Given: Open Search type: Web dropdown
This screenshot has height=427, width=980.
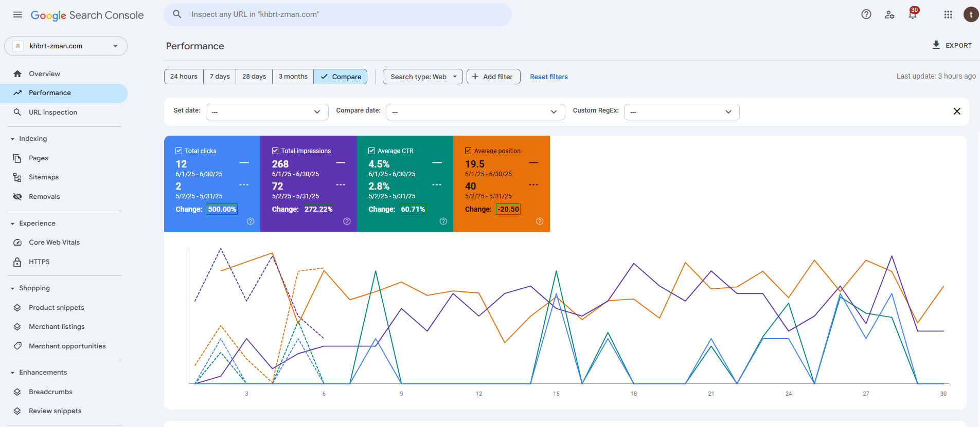Looking at the screenshot, I should pos(423,77).
